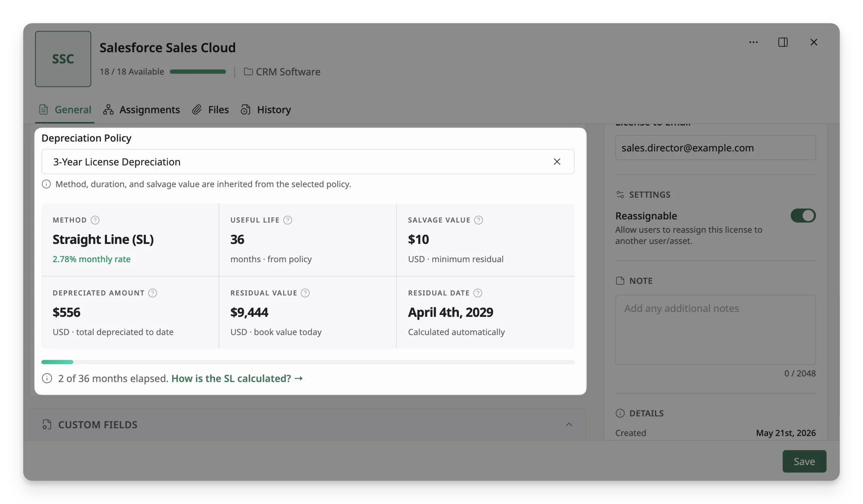The image size is (863, 504).
Task: Clear the 3-Year License Depreciation selection
Action: [x=557, y=162]
